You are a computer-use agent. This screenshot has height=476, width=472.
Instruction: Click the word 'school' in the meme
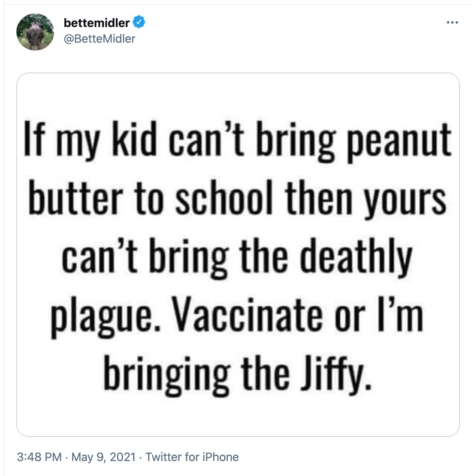(x=224, y=198)
